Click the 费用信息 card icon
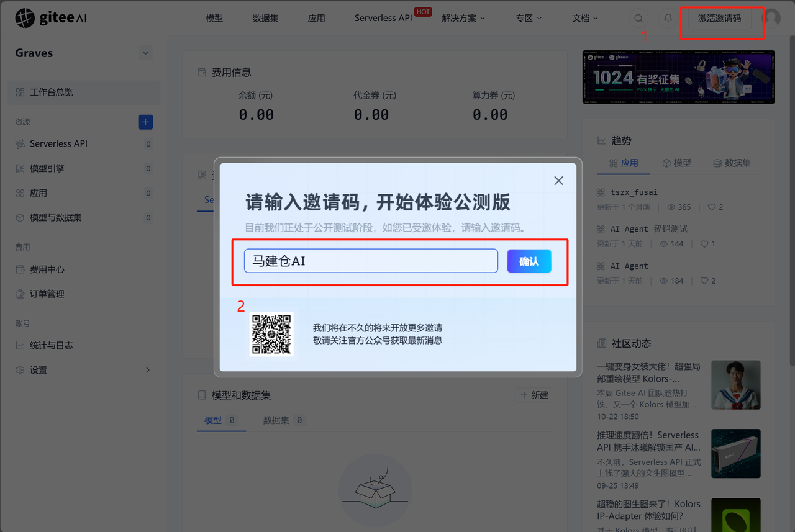795x532 pixels. point(201,73)
